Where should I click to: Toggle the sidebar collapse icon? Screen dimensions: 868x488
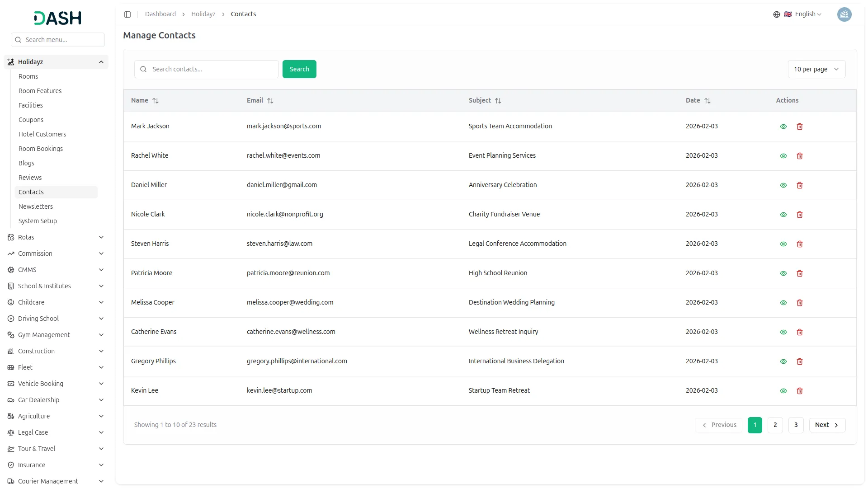[x=127, y=14]
